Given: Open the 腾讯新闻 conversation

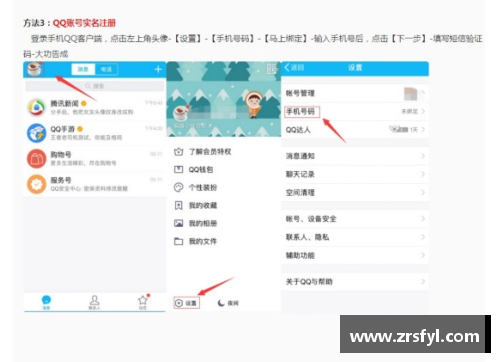Looking at the screenshot, I should [x=95, y=108].
